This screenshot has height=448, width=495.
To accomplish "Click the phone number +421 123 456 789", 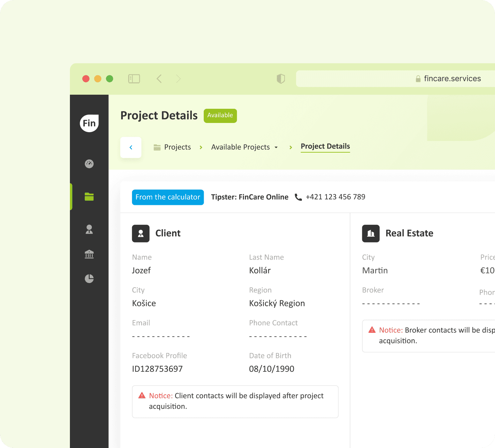I will point(336,197).
